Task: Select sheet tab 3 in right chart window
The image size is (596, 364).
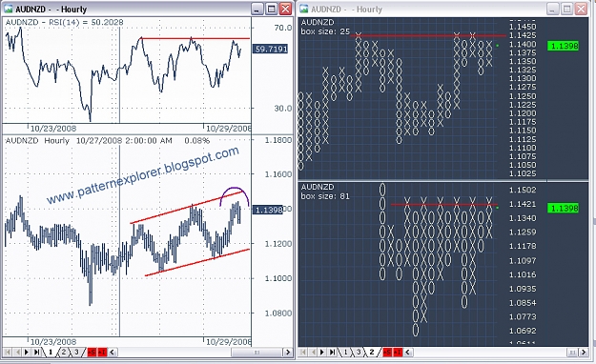Action: (x=359, y=353)
